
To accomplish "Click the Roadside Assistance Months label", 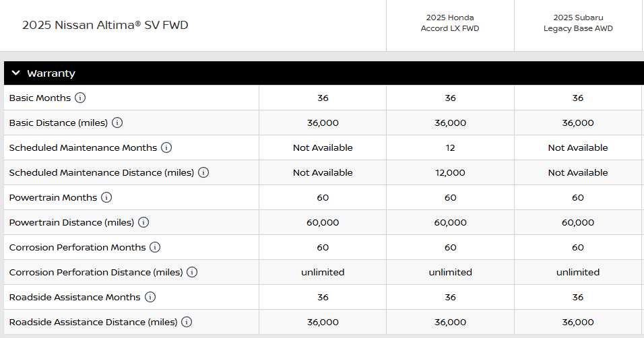I will pyautogui.click(x=75, y=297).
